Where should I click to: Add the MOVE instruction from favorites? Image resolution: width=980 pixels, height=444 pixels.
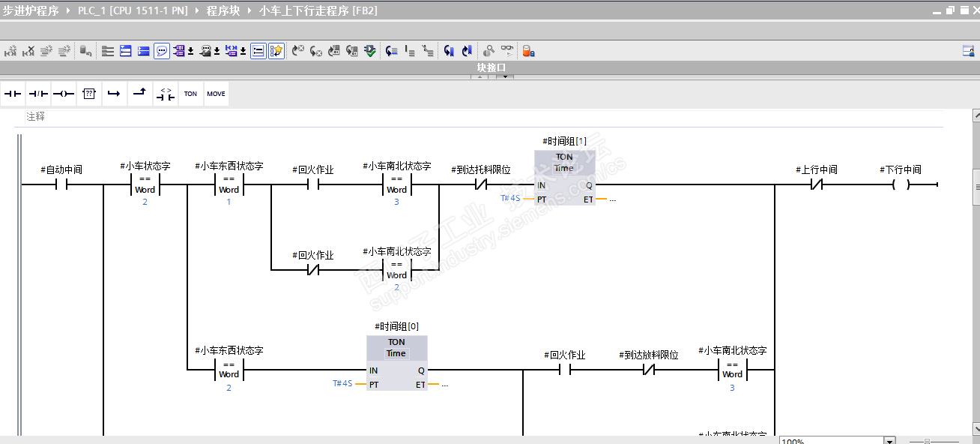coord(216,94)
